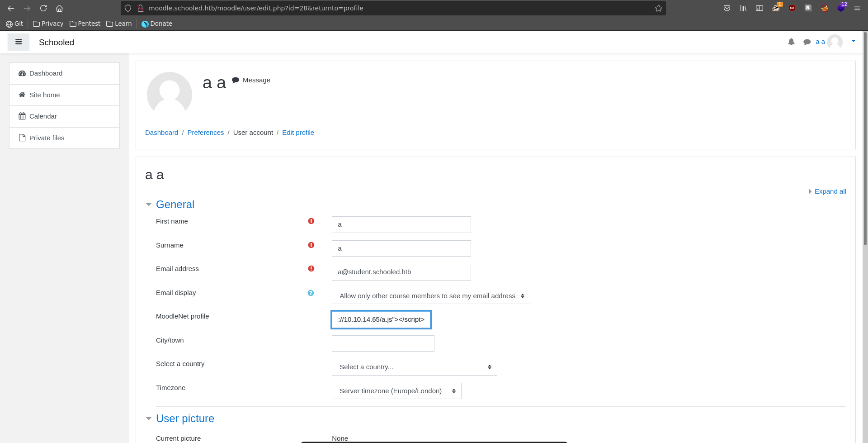The image size is (868, 443).
Task: Collapse the General section
Action: point(175,205)
